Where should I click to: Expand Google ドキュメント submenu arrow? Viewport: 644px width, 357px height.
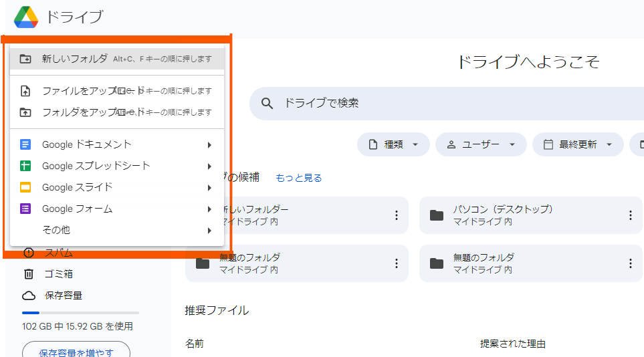tap(209, 145)
